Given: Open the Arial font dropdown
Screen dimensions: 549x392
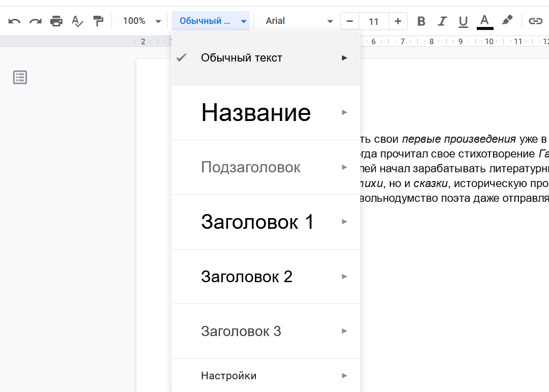Looking at the screenshot, I should coord(299,21).
